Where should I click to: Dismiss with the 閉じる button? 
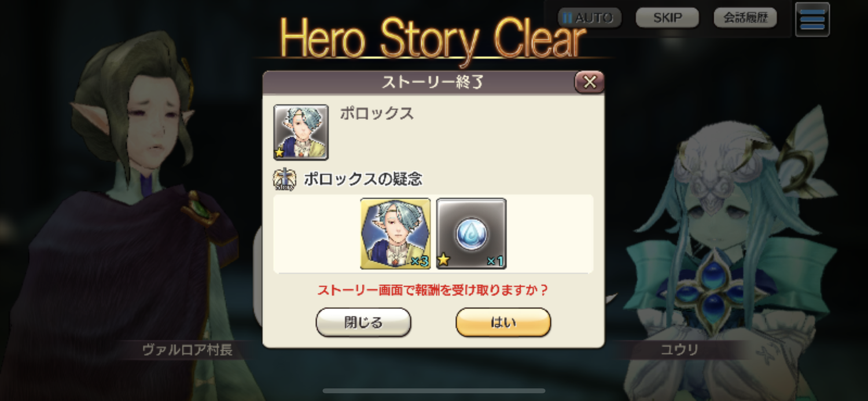(363, 322)
